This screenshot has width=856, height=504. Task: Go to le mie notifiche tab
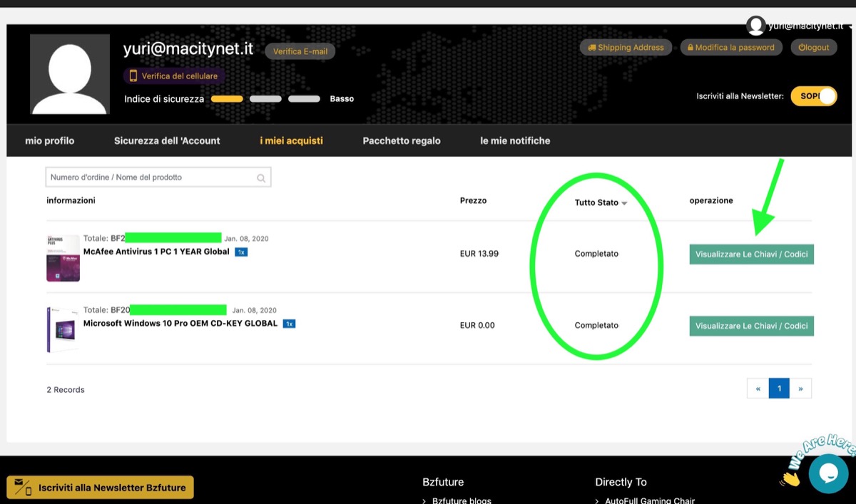tap(515, 140)
